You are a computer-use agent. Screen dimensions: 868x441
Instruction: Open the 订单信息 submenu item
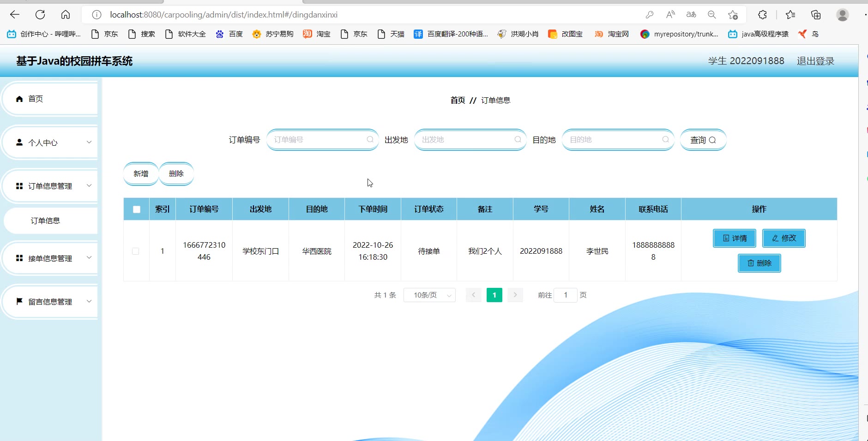[x=46, y=221]
